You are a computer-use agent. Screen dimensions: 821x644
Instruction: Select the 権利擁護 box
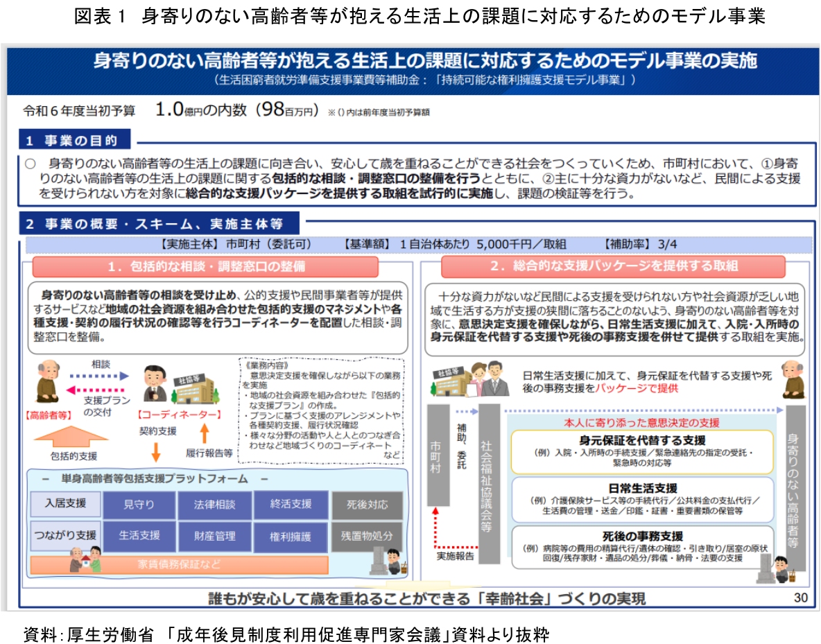point(291,537)
